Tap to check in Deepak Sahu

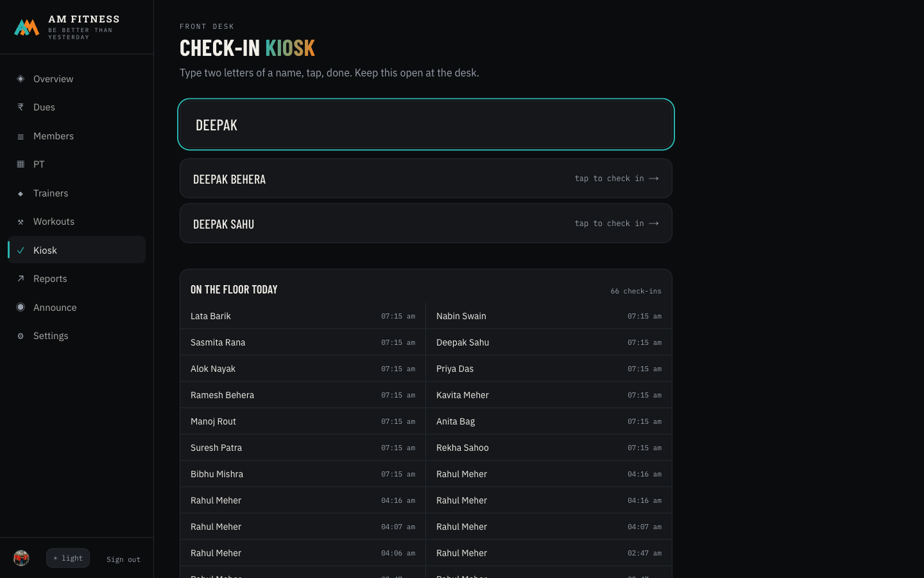[x=426, y=223]
